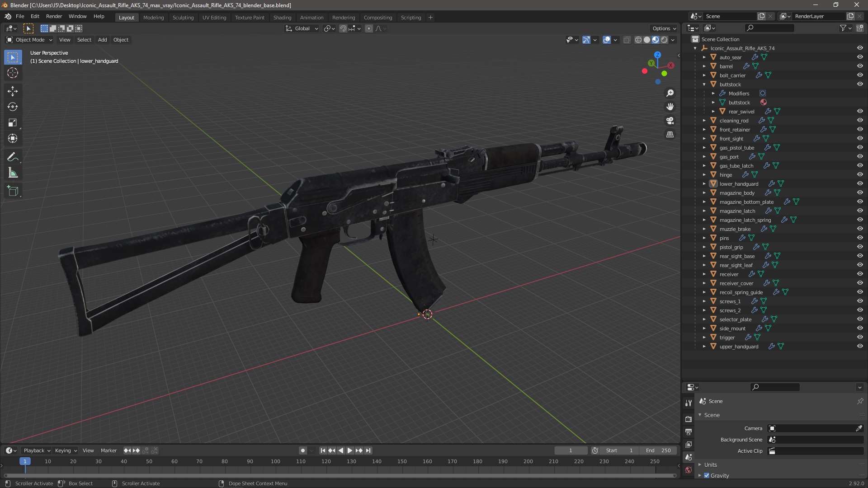Click the zoom view magnifier icon
The height and width of the screenshot is (488, 868).
670,93
